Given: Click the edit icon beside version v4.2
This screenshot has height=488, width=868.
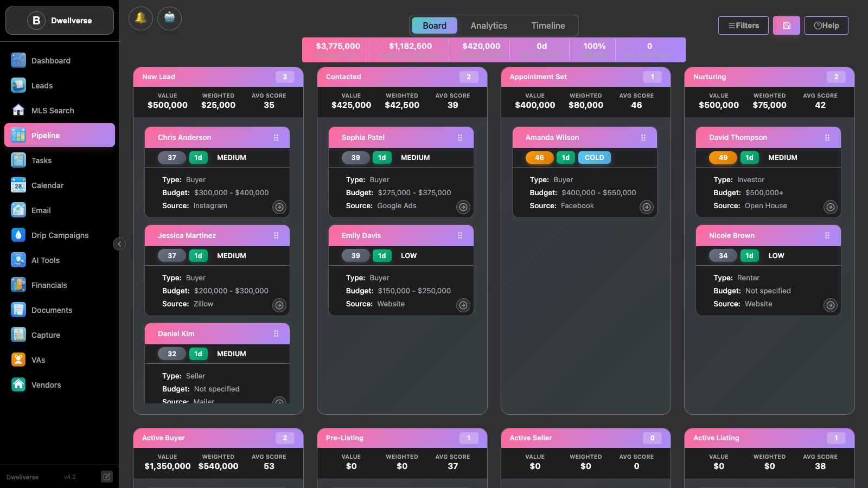Looking at the screenshot, I should pos(107,477).
